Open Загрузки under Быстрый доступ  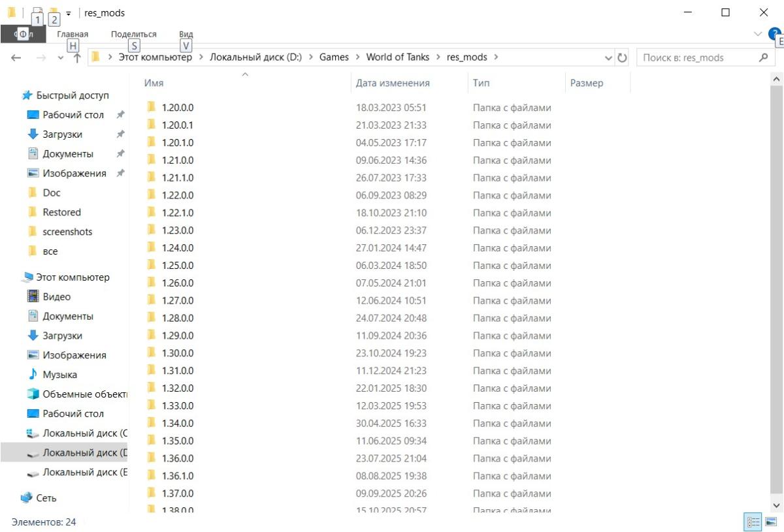coord(62,134)
